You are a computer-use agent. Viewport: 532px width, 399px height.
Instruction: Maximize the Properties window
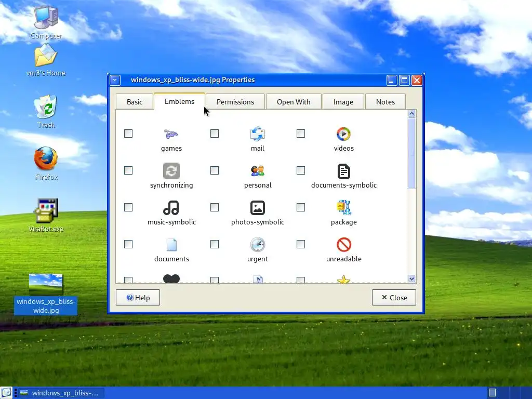[404, 81]
